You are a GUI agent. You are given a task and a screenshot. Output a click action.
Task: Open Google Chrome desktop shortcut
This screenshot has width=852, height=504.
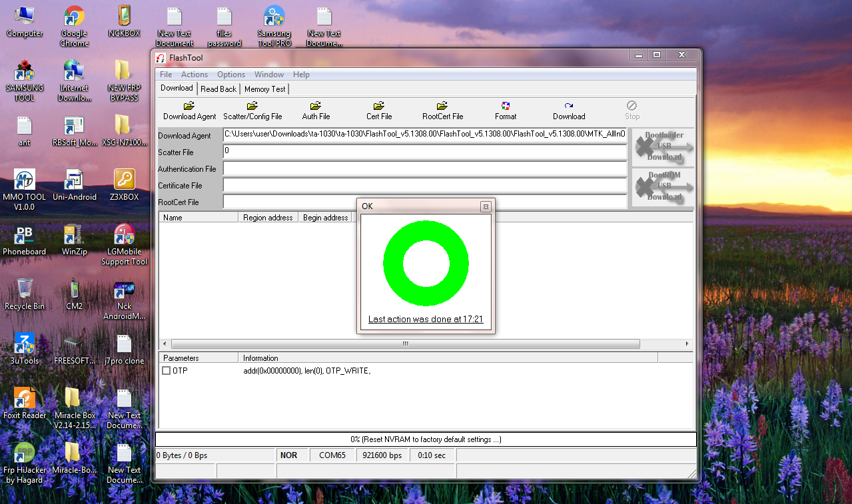point(74,27)
